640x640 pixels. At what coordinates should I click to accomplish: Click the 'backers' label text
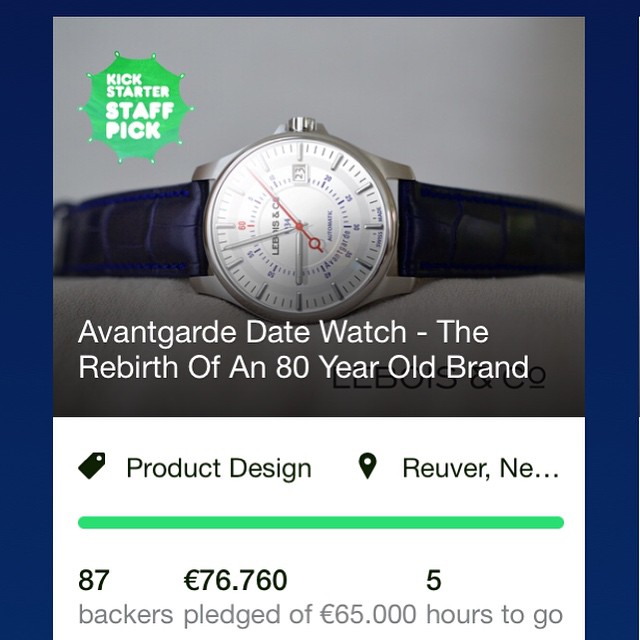coord(126,614)
